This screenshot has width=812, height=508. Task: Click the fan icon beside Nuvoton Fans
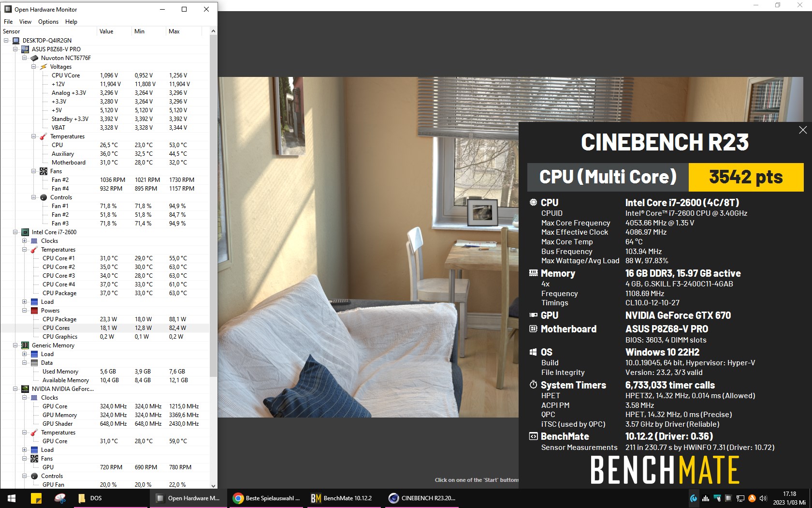click(x=43, y=171)
